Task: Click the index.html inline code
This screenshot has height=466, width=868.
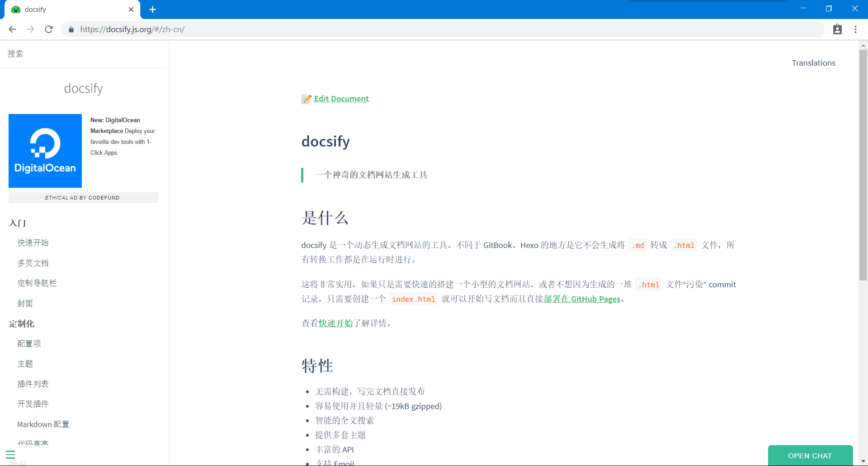Action: (x=413, y=299)
